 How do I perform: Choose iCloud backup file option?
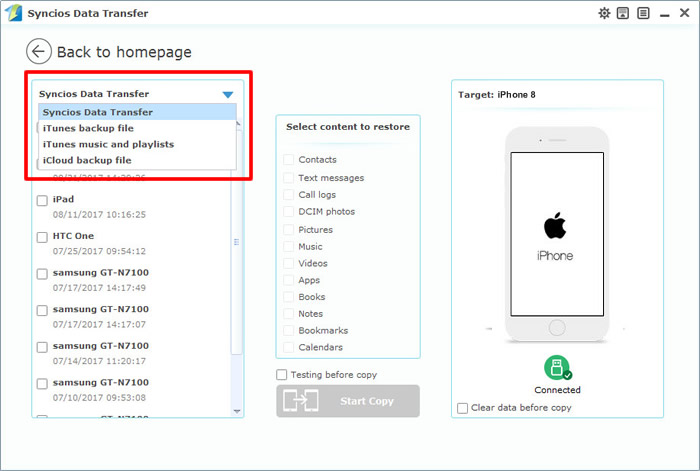(x=138, y=160)
